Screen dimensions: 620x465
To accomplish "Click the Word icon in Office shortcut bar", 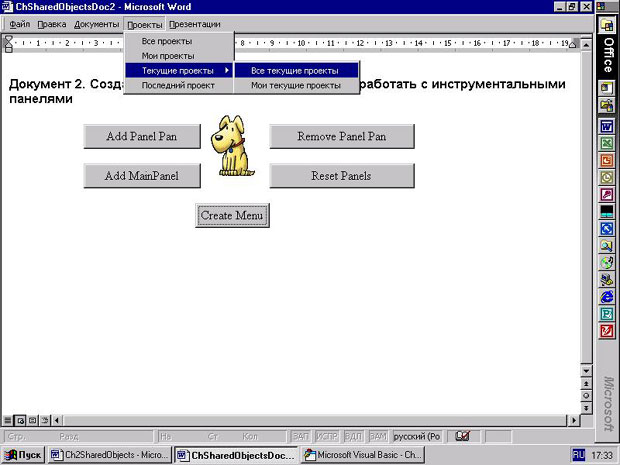I will click(x=606, y=126).
